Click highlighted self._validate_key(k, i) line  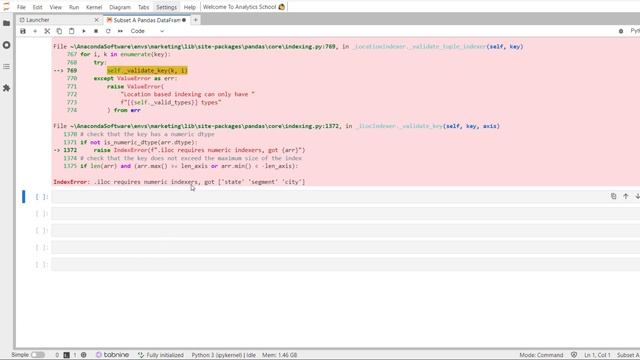click(147, 71)
